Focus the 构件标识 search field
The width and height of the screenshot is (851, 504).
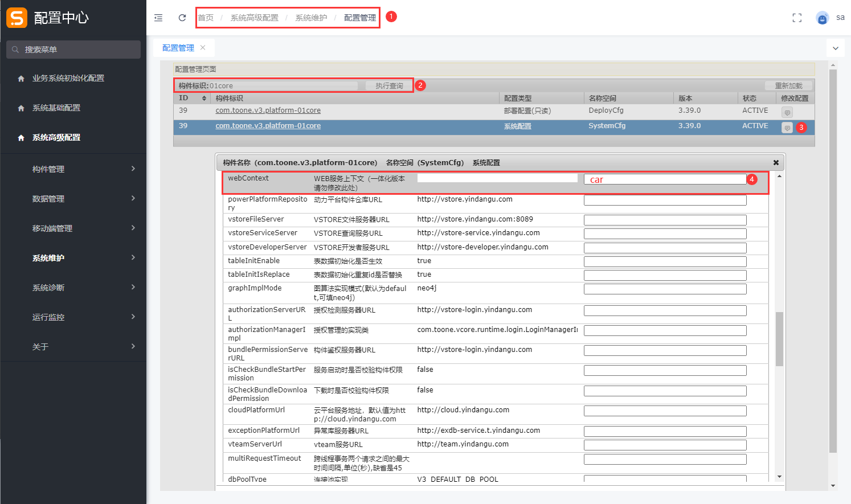tap(283, 85)
